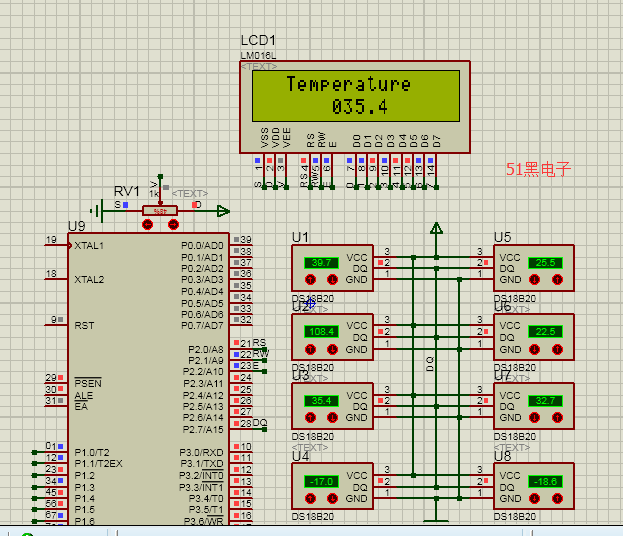Increase RV1 potentiometer with right arrow
The height and width of the screenshot is (536, 623).
(173, 225)
